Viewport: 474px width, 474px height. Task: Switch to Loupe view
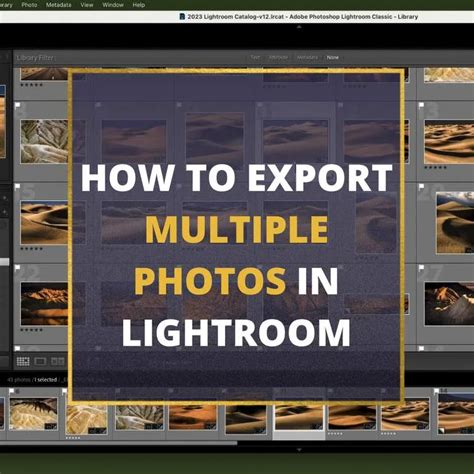40,361
